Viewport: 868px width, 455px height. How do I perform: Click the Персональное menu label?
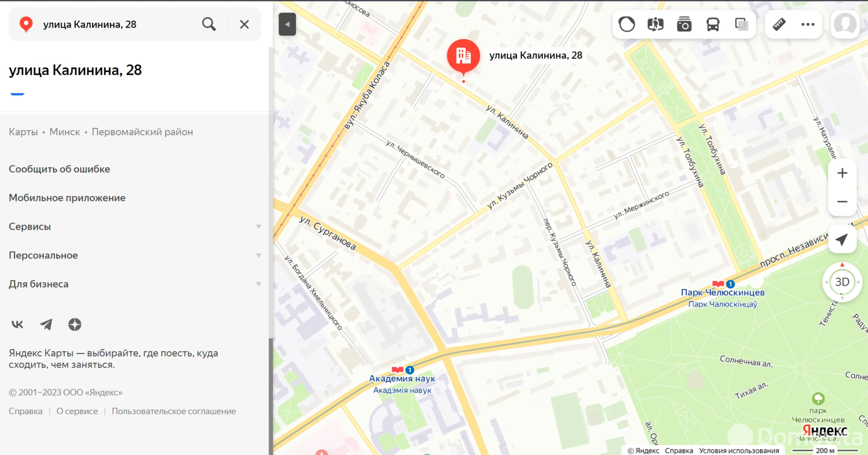pos(43,255)
